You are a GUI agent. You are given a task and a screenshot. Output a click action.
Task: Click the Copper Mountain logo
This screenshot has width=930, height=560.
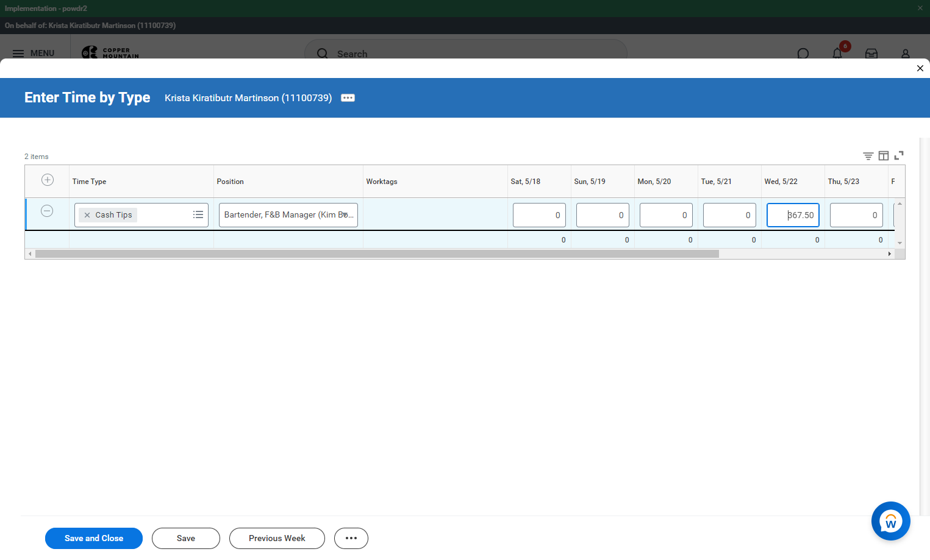[110, 53]
